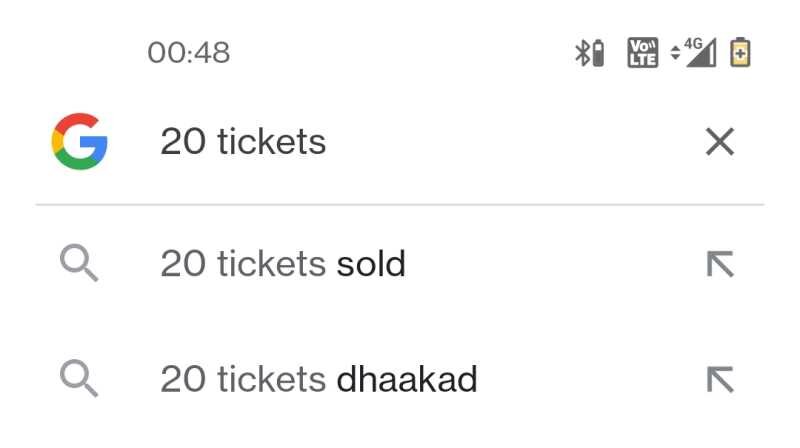Click the Google logo in search bar
Image resolution: width=800 pixels, height=448 pixels.
tap(79, 142)
